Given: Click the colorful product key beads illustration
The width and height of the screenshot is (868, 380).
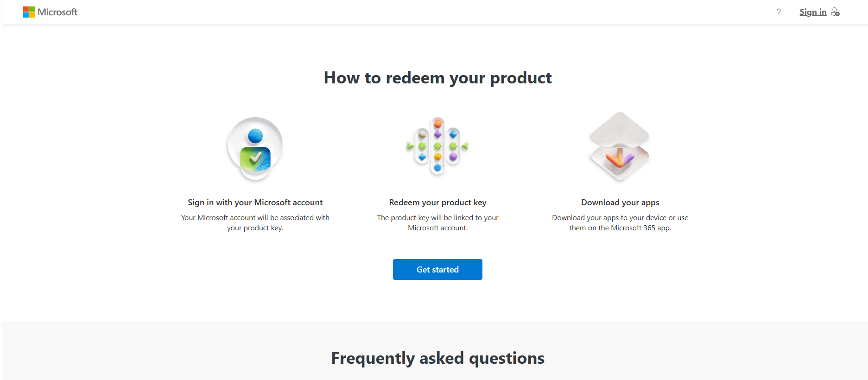Looking at the screenshot, I should point(437,146).
